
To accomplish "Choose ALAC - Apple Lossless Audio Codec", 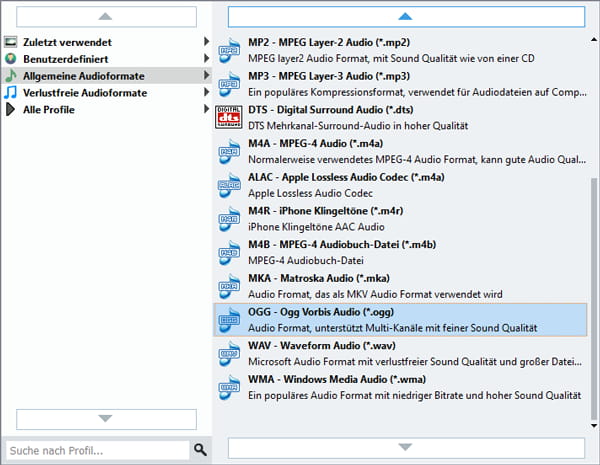I will pyautogui.click(x=400, y=185).
